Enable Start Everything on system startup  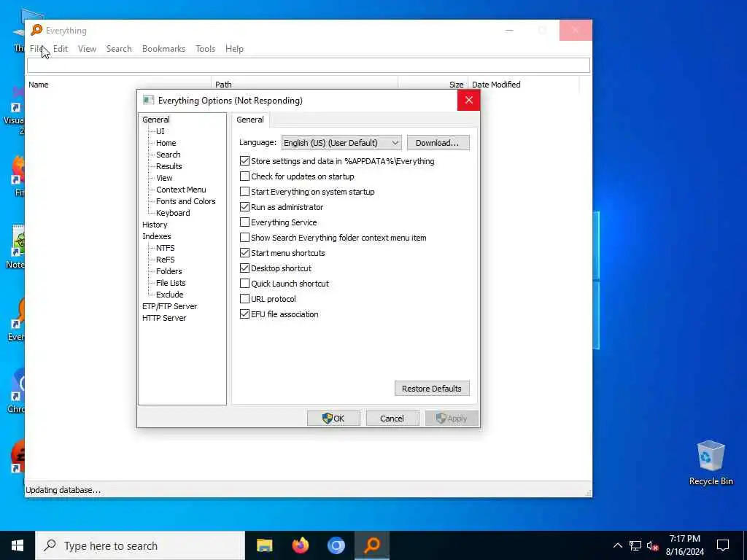(244, 192)
